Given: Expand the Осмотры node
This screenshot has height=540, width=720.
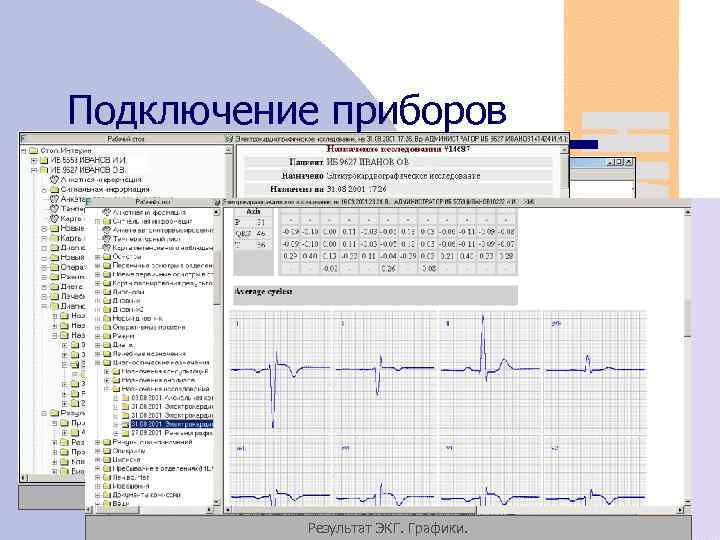Looking at the screenshot, I should tap(97, 257).
